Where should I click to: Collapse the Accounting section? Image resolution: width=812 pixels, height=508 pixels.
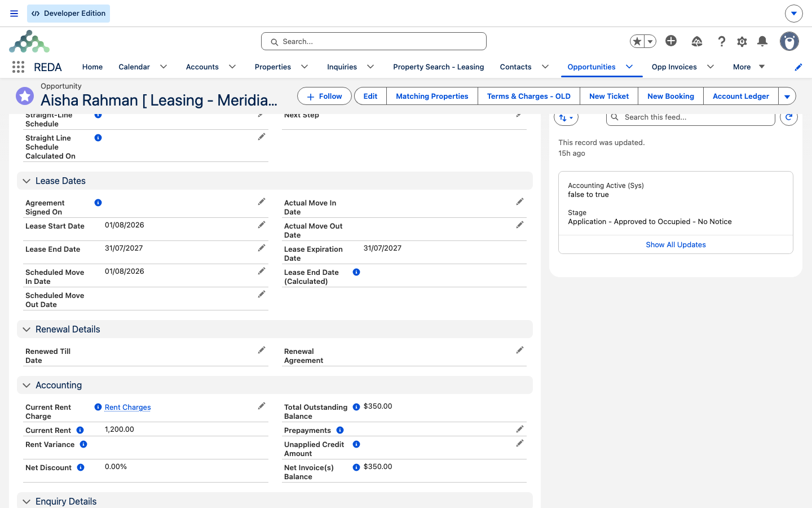tap(27, 386)
